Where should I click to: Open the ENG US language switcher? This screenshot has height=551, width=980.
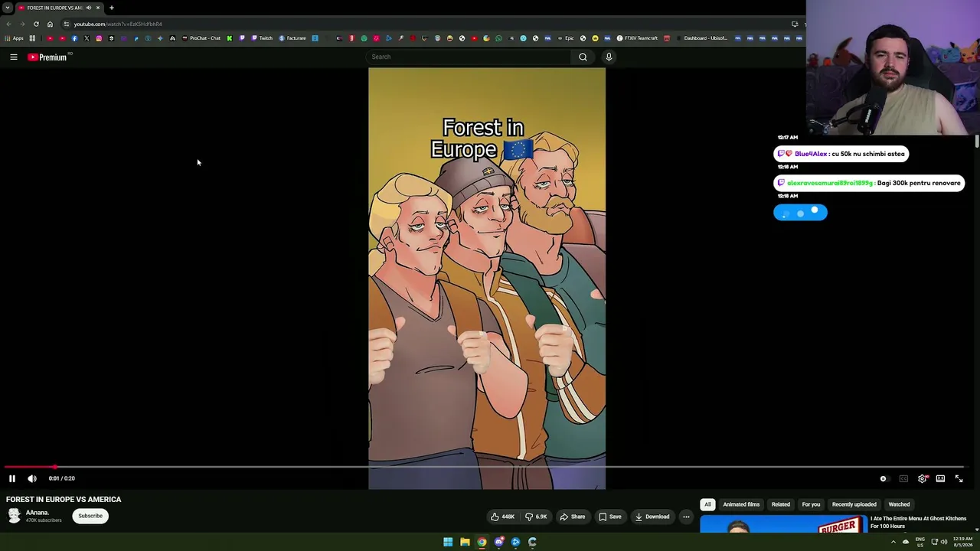click(920, 542)
